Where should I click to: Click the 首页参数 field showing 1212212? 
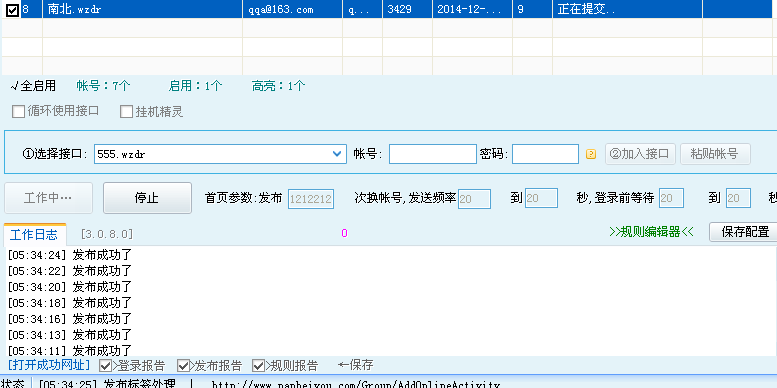point(311,199)
